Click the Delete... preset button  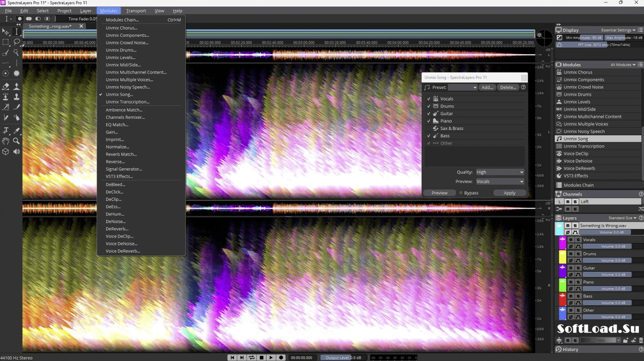tap(508, 87)
